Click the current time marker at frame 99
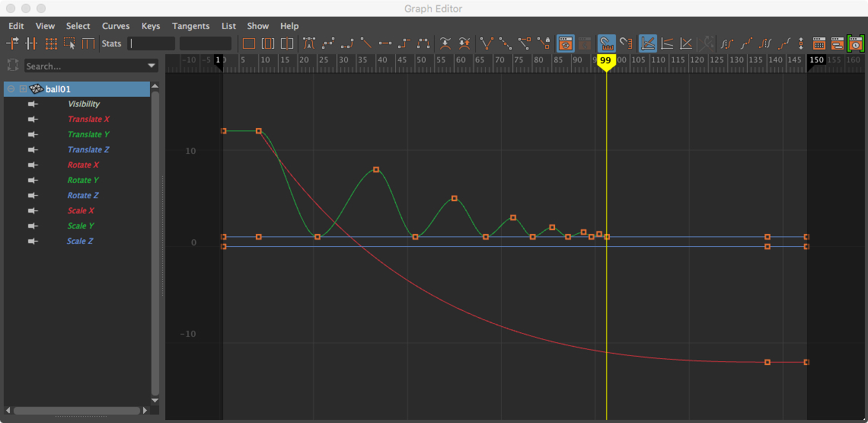The height and width of the screenshot is (423, 868). 606,61
